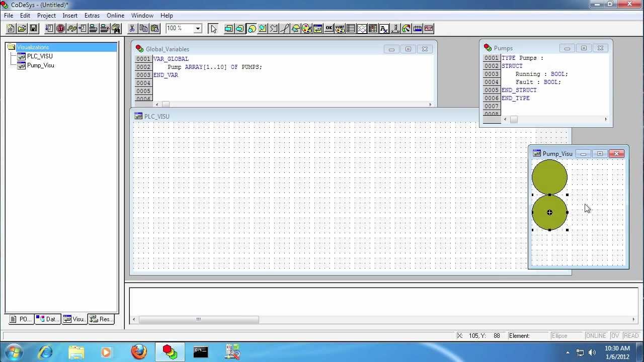Insert a Trend element
Image resolution: width=644 pixels, height=362 pixels.
362,29
